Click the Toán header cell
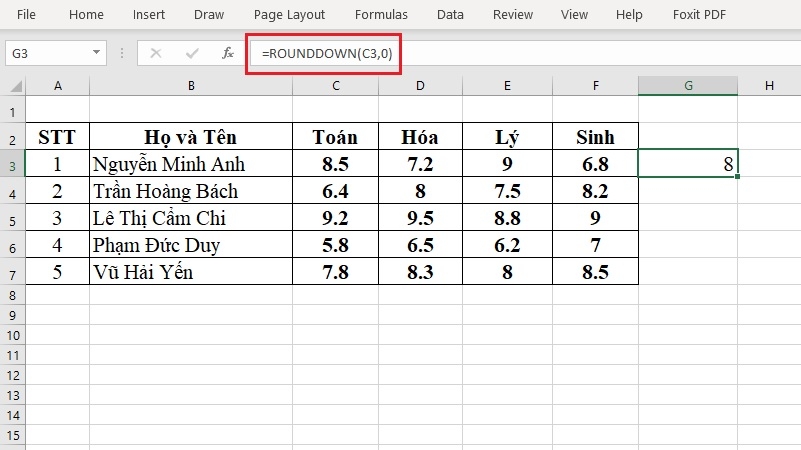This screenshot has height=450, width=801. click(x=336, y=136)
